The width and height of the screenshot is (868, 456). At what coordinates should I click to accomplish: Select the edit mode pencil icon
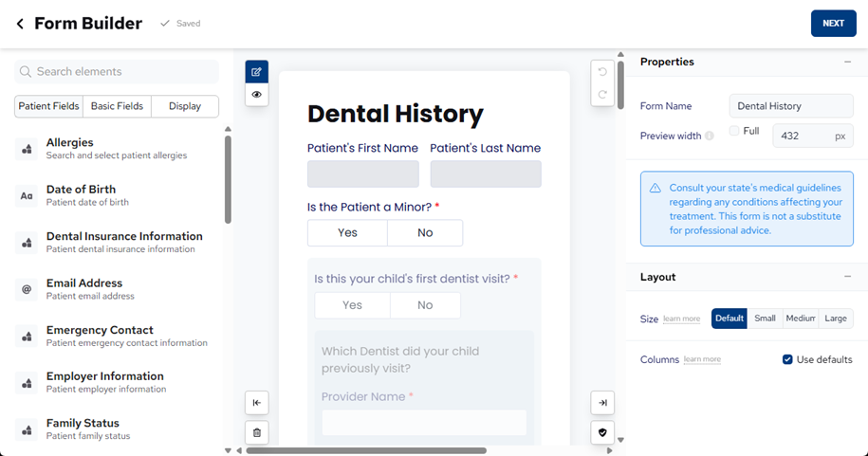pos(256,72)
